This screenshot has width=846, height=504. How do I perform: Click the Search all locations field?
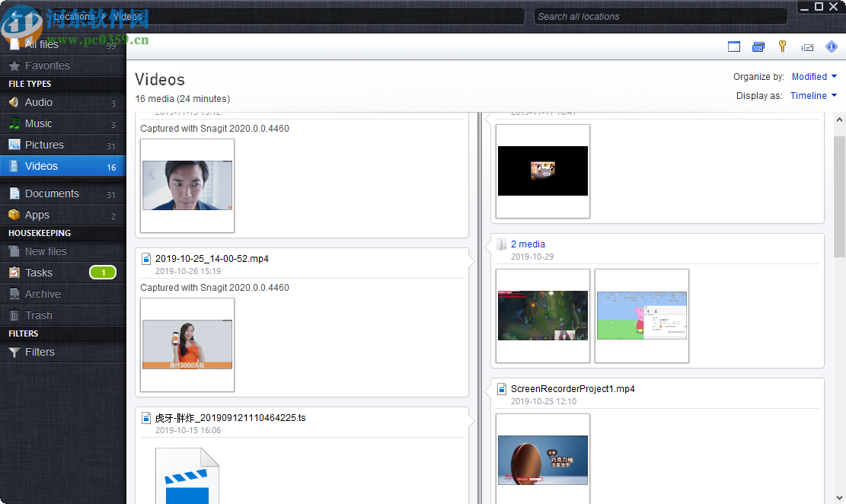pyautogui.click(x=659, y=17)
